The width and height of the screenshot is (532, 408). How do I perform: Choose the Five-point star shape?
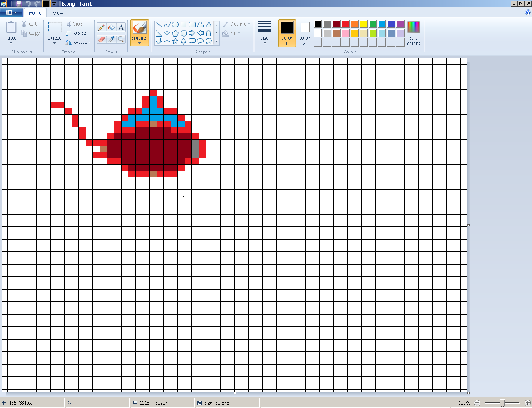[x=176, y=41]
